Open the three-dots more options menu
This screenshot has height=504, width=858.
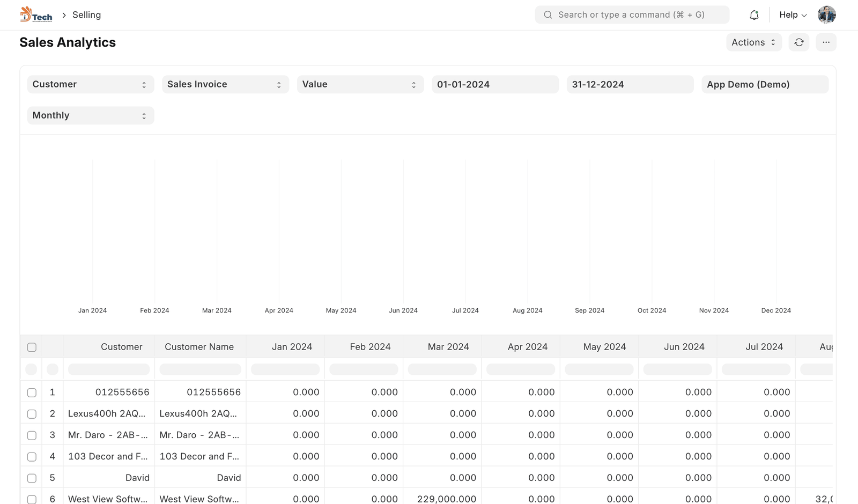826,42
